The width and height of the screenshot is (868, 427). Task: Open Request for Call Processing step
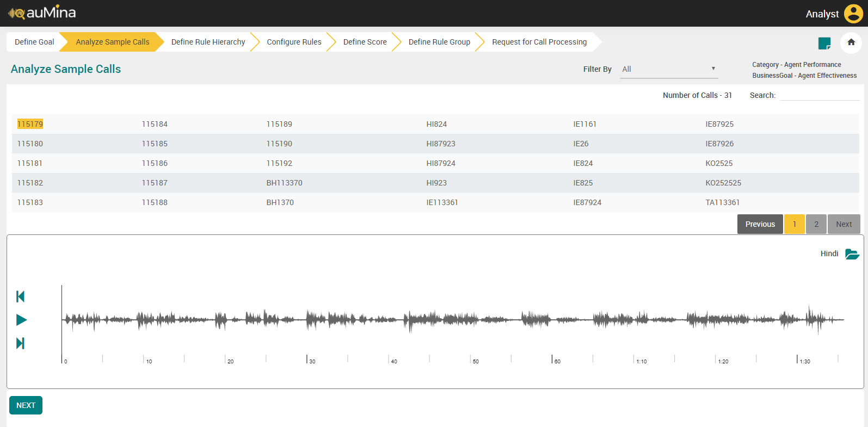point(539,42)
